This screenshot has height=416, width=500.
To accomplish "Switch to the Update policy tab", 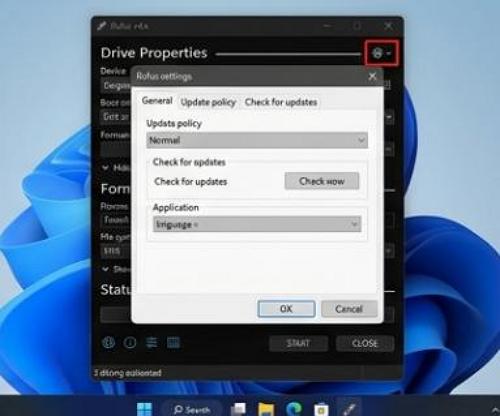I will pos(208,102).
